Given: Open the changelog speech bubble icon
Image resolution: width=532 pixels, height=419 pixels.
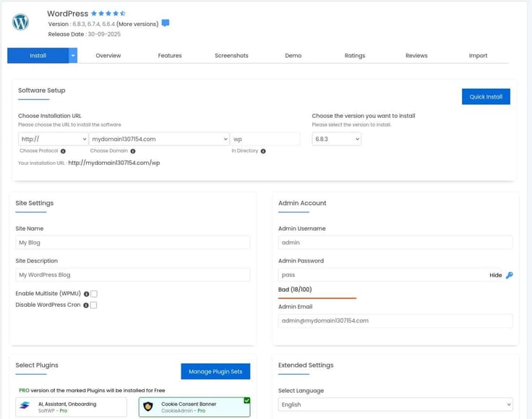Looking at the screenshot, I should pos(166,23).
